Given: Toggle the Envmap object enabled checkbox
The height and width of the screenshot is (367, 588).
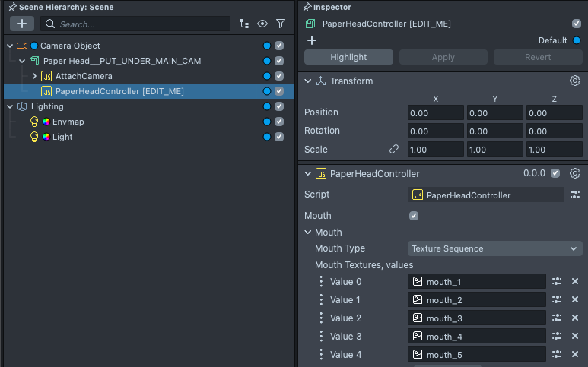Looking at the screenshot, I should (279, 122).
